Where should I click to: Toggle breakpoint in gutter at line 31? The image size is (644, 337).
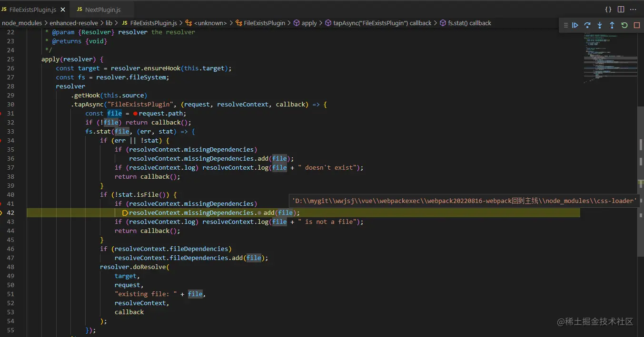(x=1, y=114)
